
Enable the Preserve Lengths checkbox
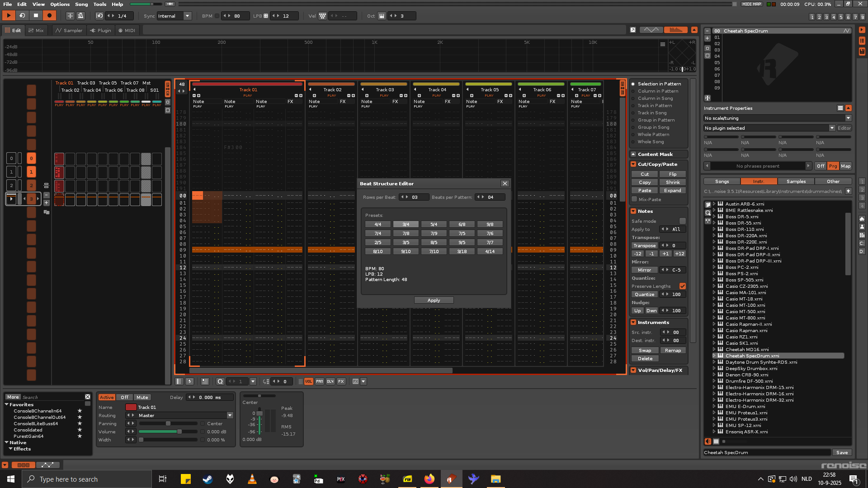[x=682, y=286]
